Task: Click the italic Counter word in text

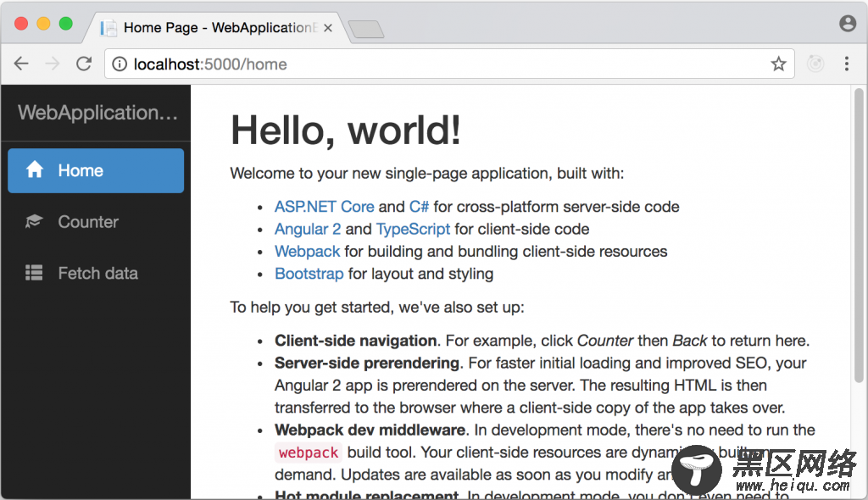Action: (x=605, y=341)
